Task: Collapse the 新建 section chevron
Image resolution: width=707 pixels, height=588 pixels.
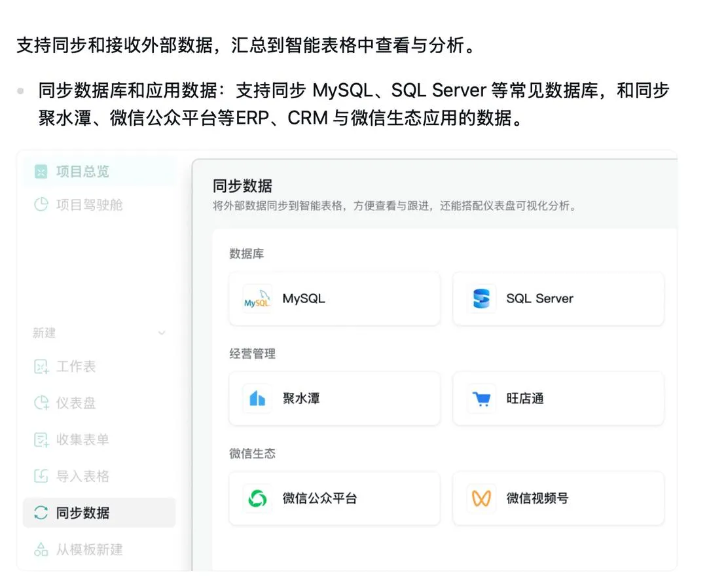Action: [x=162, y=333]
